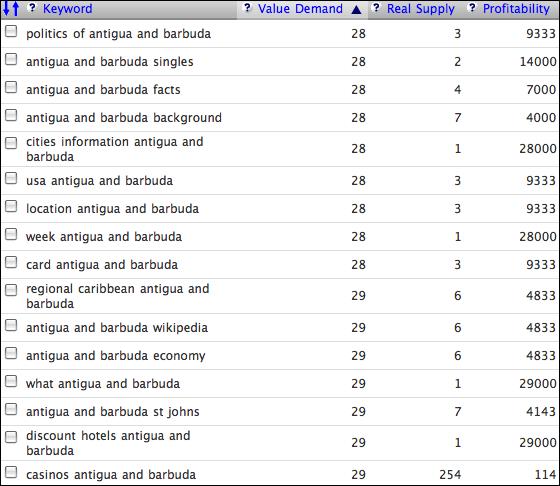Open help icon beside Profitability
The image size is (560, 486).
tap(472, 7)
